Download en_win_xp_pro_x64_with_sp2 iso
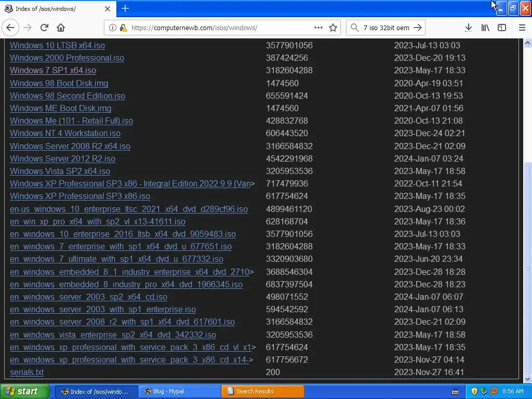This screenshot has width=532, height=399. [98, 222]
